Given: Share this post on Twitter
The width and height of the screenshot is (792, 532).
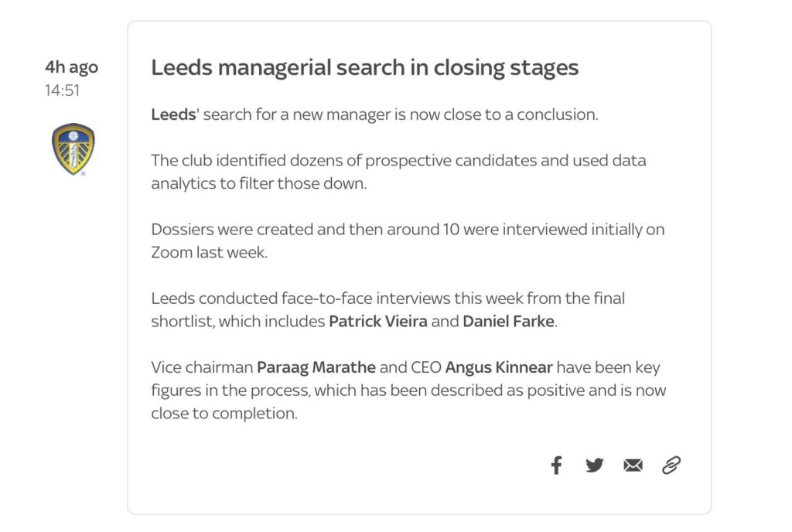Looking at the screenshot, I should [x=595, y=465].
